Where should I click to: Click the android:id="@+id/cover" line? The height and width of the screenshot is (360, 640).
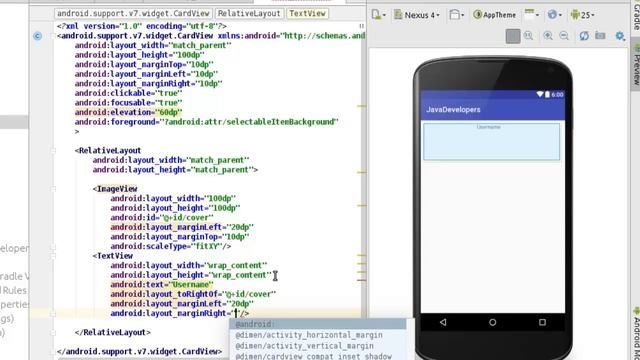click(x=162, y=218)
